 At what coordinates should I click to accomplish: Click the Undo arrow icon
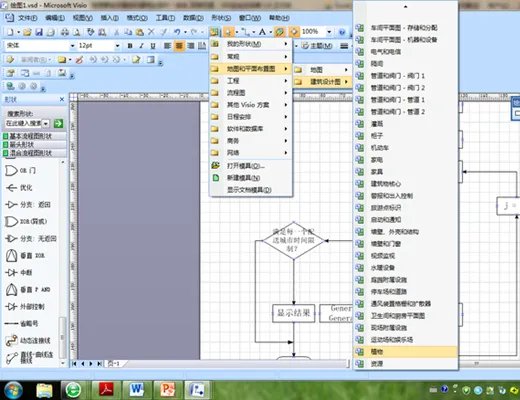click(x=177, y=32)
